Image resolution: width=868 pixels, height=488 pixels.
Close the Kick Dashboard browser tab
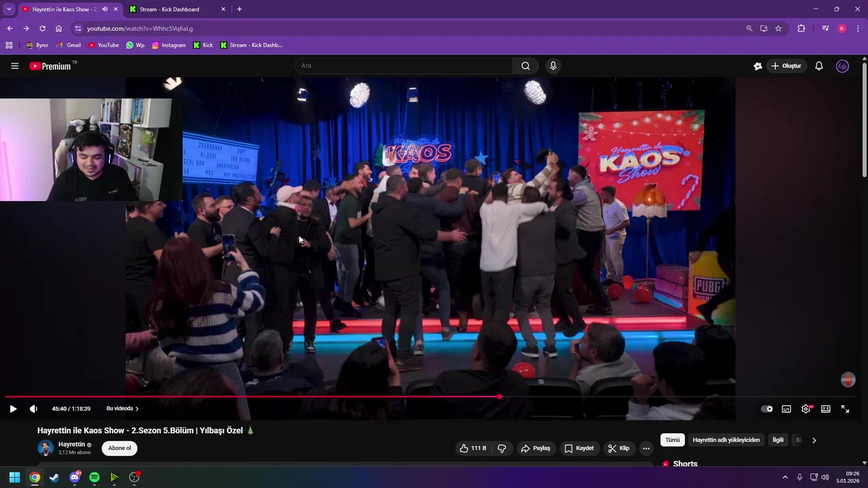click(x=224, y=9)
